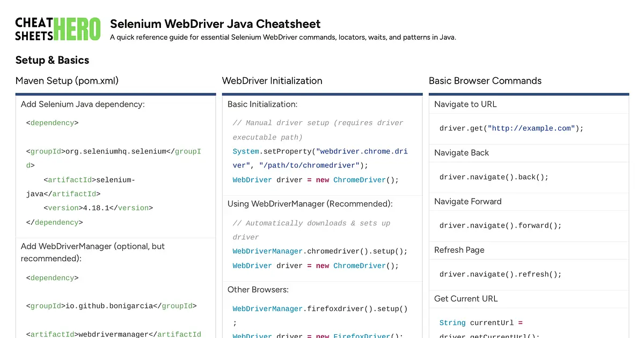This screenshot has height=338, width=644.
Task: Click the Selenium WebDriver Java Cheatsheet title
Action: point(215,24)
